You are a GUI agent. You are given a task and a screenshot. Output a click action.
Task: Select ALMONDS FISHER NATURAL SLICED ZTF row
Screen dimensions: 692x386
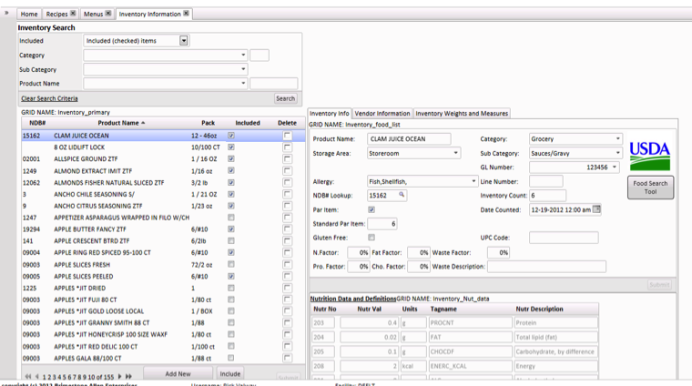point(163,183)
